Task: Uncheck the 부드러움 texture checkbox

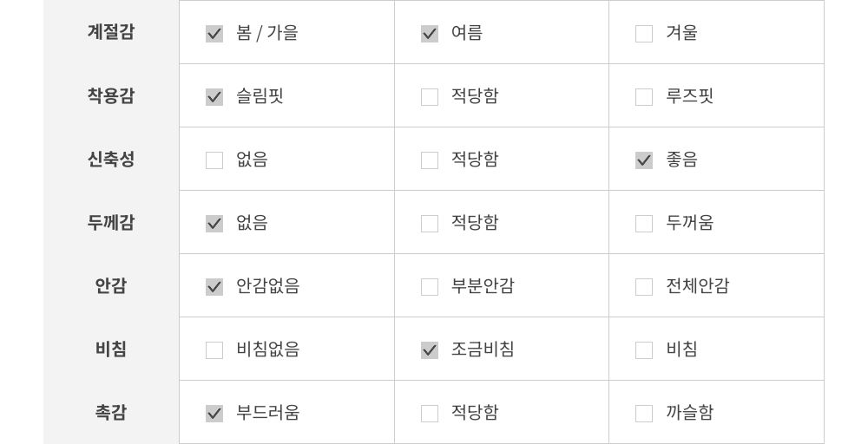Action: point(214,414)
